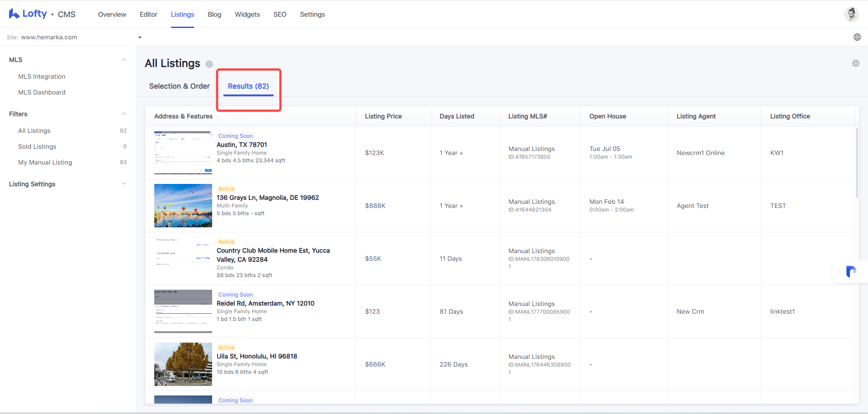Switch to Selection & Order tab

(x=180, y=86)
